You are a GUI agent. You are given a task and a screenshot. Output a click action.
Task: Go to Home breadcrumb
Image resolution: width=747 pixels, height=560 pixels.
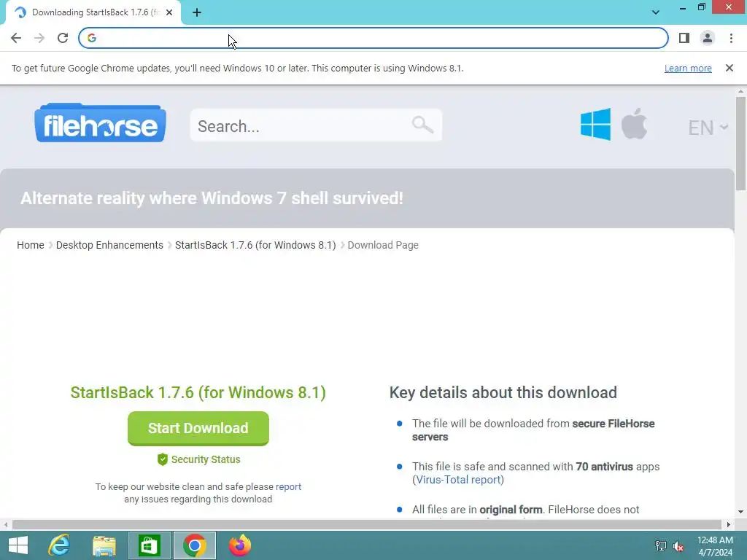click(x=31, y=245)
